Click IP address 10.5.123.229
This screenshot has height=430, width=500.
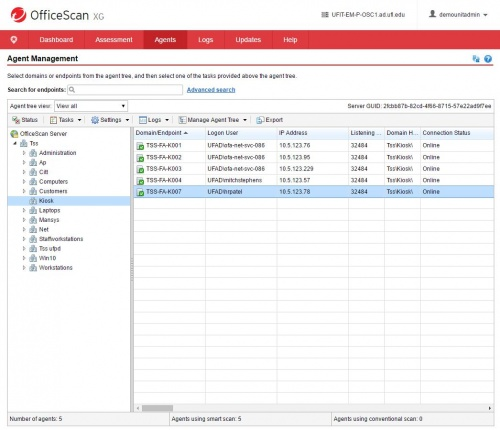[296, 169]
